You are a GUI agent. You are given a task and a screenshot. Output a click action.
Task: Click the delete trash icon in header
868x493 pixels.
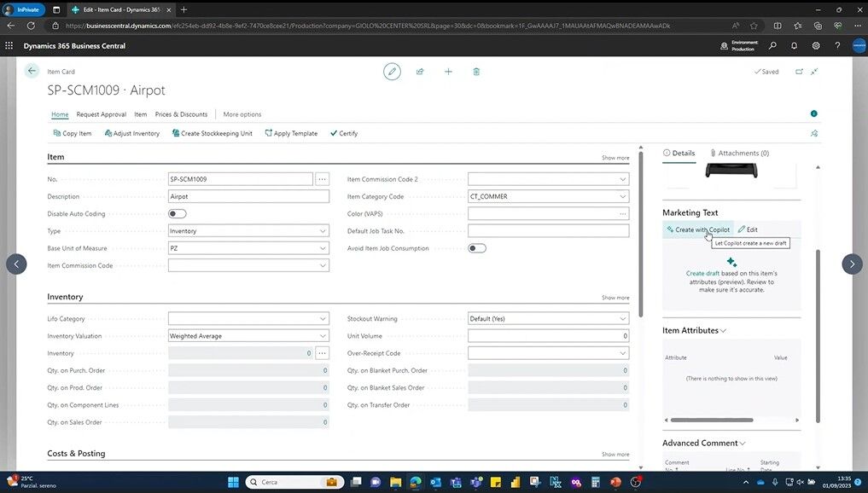click(476, 72)
